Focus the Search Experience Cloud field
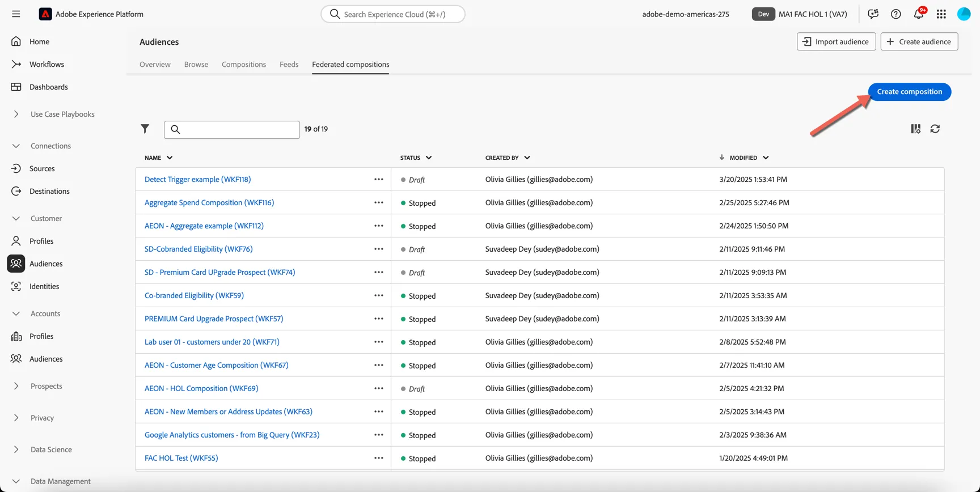980x492 pixels. click(393, 14)
